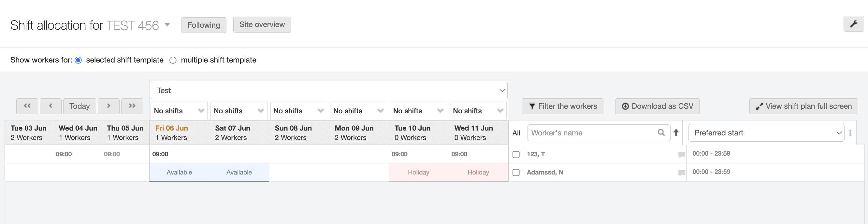Choose the 'multiple shift template' radio option
The height and width of the screenshot is (224, 868).
coord(173,60)
